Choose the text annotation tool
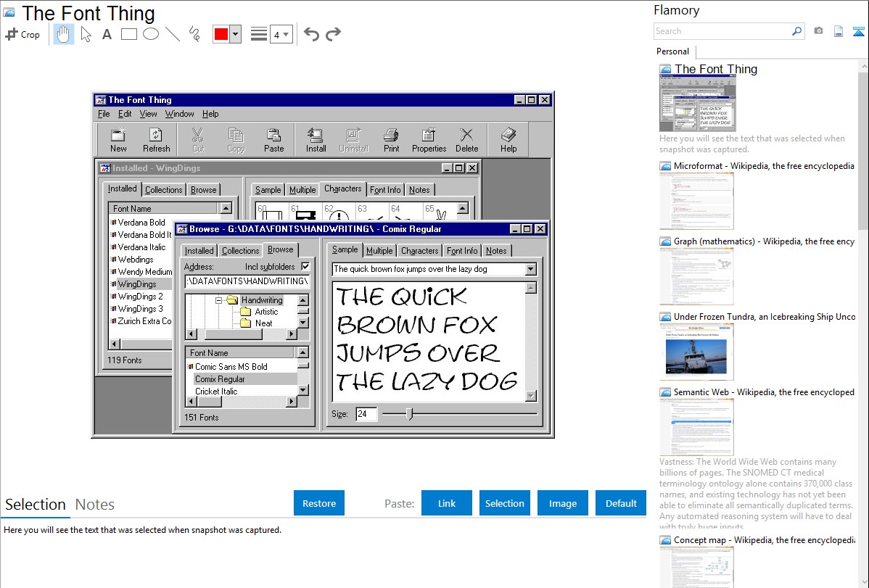 (x=107, y=34)
